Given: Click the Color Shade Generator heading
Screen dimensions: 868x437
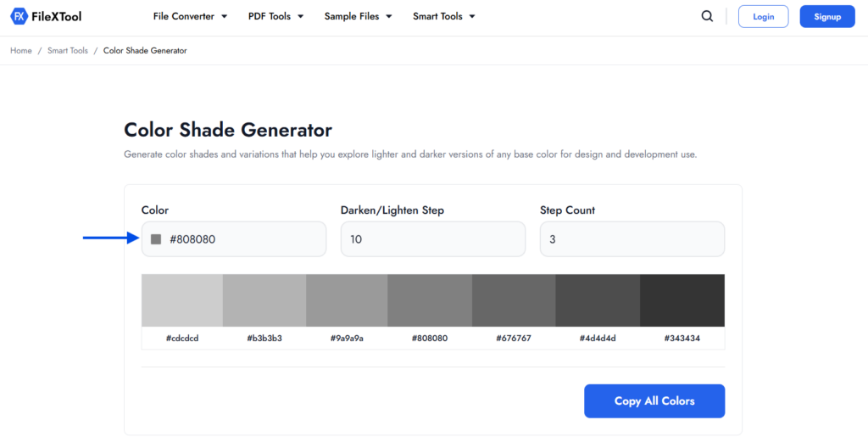Looking at the screenshot, I should point(228,130).
